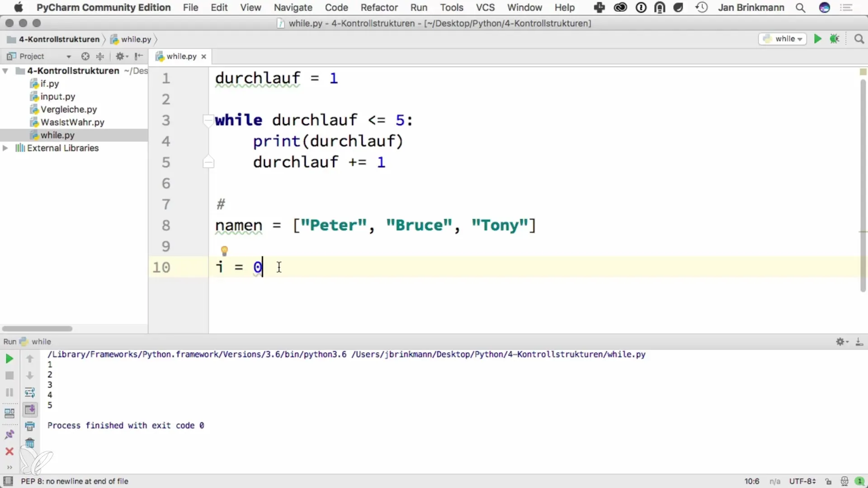This screenshot has width=868, height=488.
Task: Click the cursor position 10:6 indicator
Action: (x=752, y=482)
